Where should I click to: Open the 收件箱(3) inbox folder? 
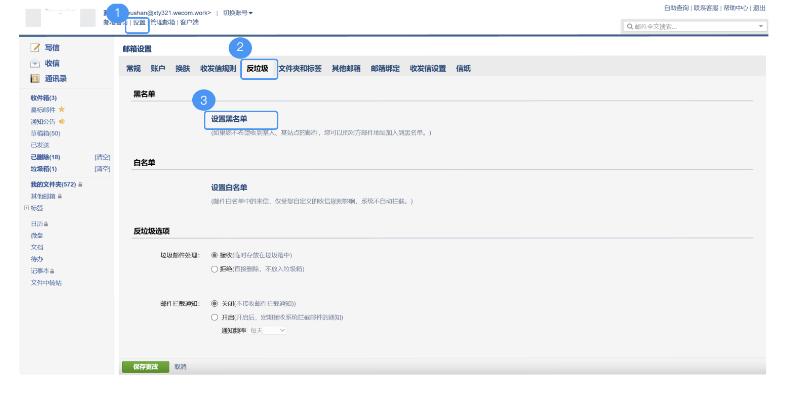(44, 98)
